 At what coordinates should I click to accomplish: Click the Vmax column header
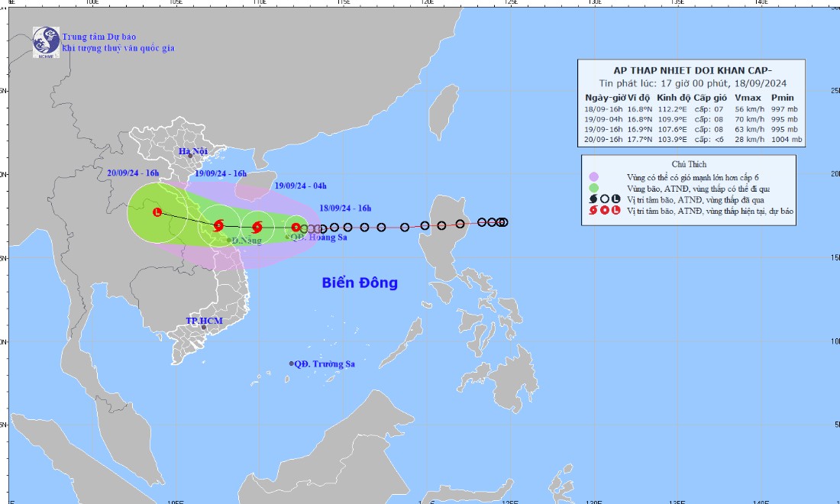[747, 98]
